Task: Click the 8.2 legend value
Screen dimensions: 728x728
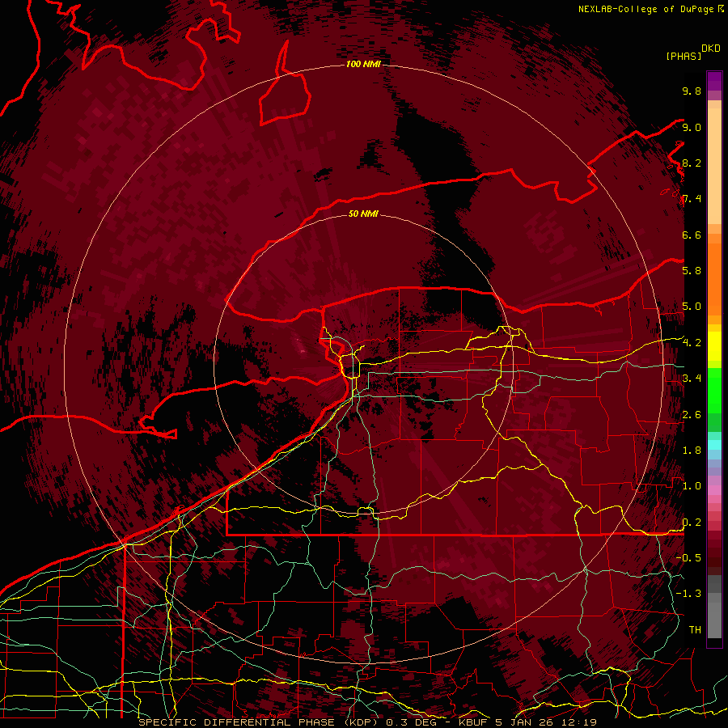Action: 692,163
